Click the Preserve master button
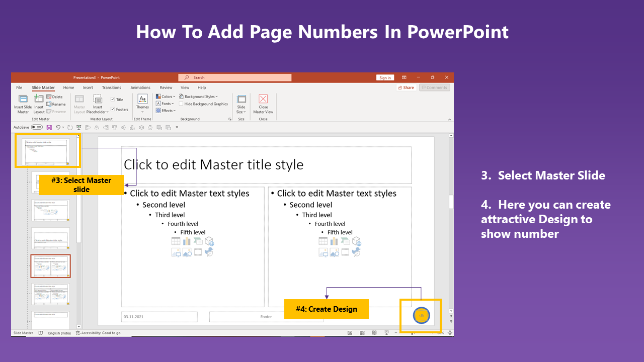Screen dimensions: 644x362 [x=56, y=112]
